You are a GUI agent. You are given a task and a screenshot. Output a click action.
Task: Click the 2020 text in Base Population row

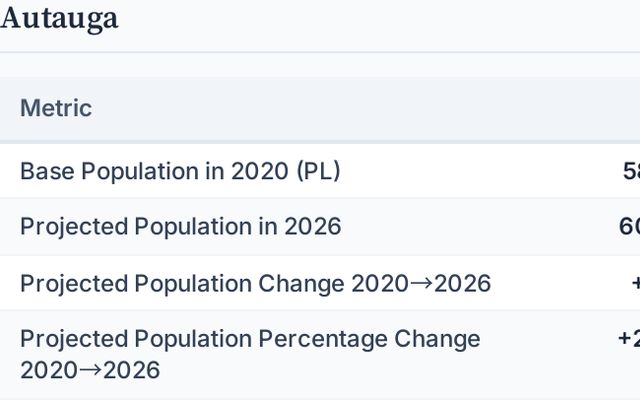pos(259,171)
